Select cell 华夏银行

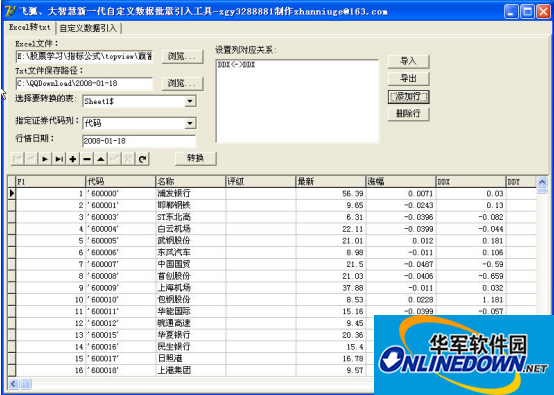click(x=190, y=335)
